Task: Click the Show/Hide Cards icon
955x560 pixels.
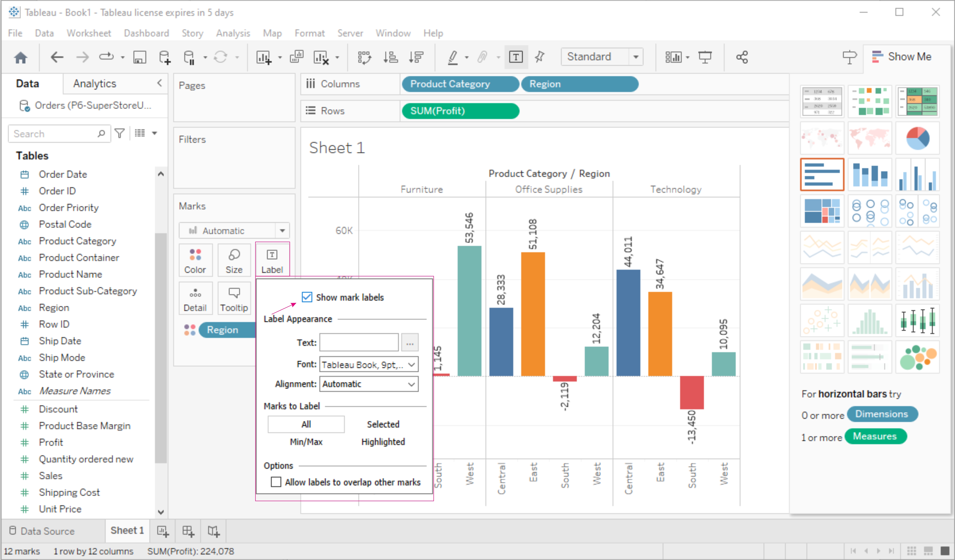Action: click(x=673, y=58)
